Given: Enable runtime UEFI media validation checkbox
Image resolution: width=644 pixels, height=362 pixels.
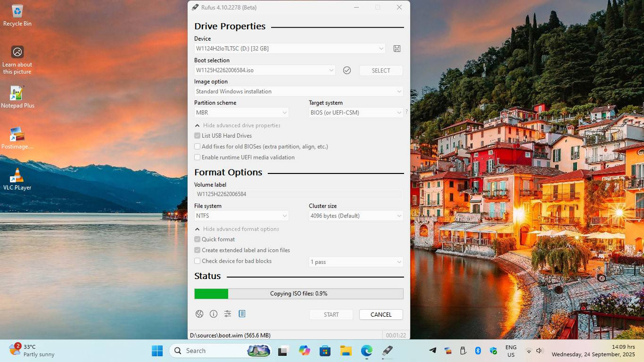Looking at the screenshot, I should point(197,157).
